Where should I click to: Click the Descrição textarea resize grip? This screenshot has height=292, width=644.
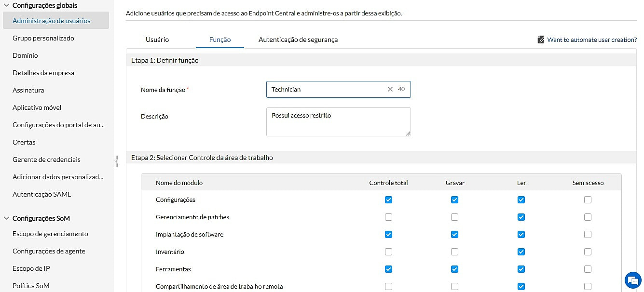[x=408, y=133]
